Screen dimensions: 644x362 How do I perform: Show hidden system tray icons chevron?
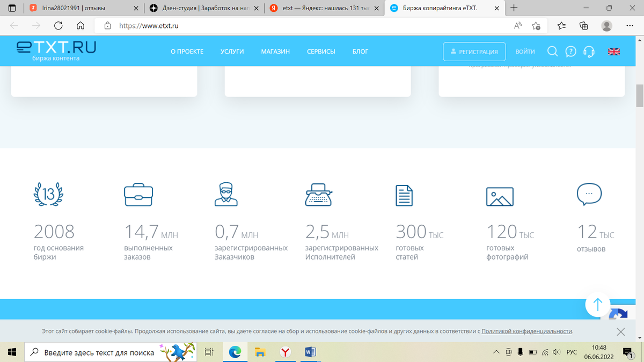pos(496,352)
